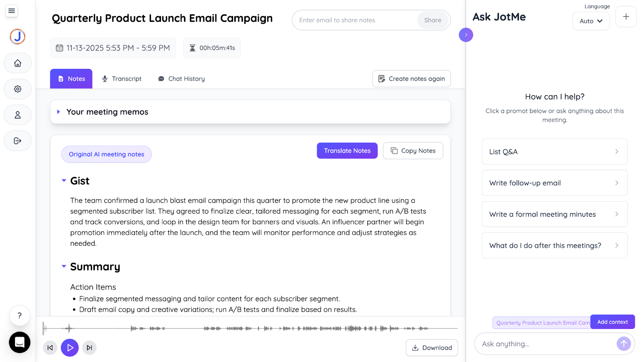Open Settings via the gear icon
This screenshot has height=362, width=644.
[x=17, y=89]
